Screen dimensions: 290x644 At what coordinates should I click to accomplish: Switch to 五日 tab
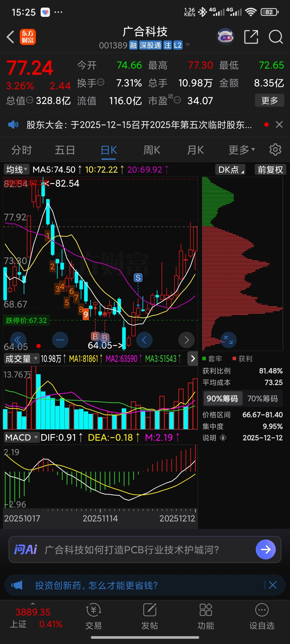coord(65,150)
